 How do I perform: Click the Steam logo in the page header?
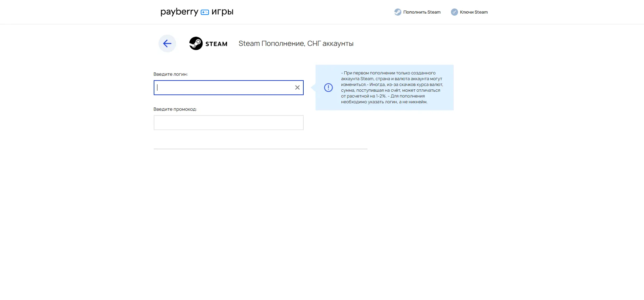(x=208, y=43)
